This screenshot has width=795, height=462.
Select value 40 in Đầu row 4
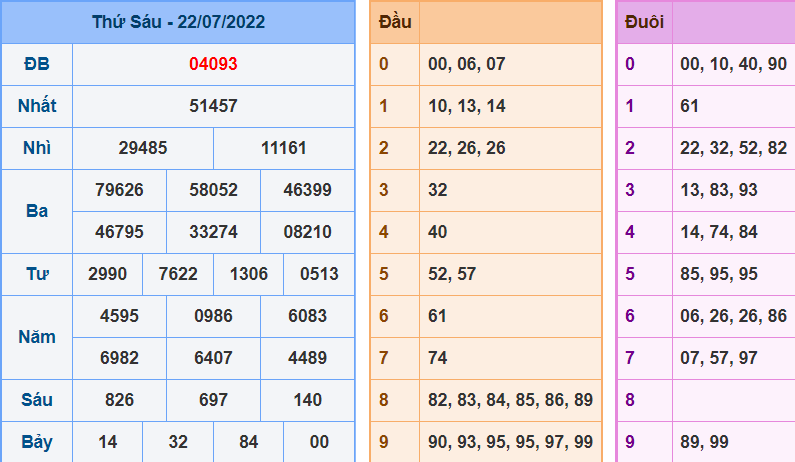pos(438,232)
